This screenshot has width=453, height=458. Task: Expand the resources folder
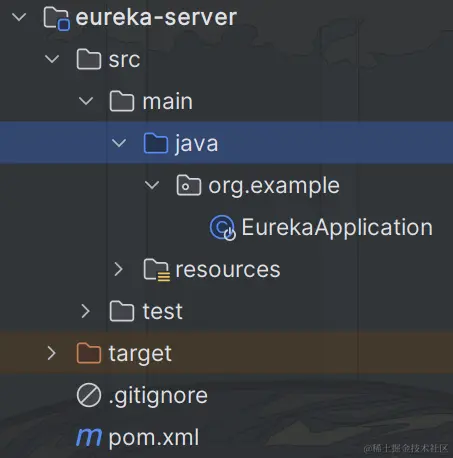click(x=118, y=269)
